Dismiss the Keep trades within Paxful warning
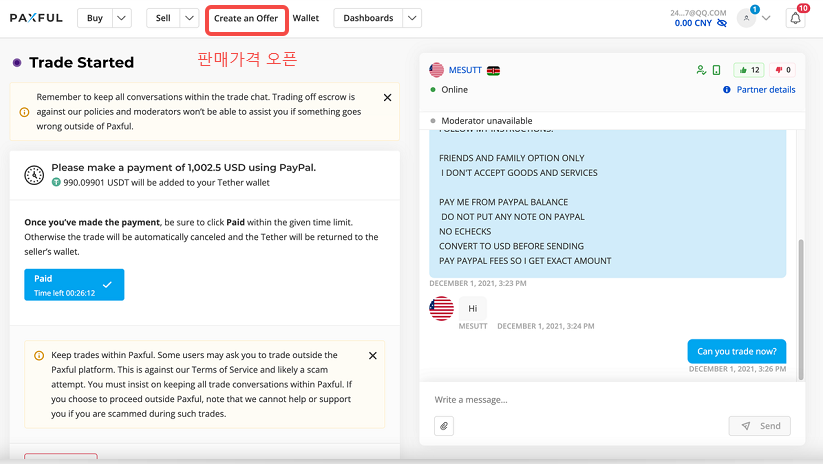 373,356
